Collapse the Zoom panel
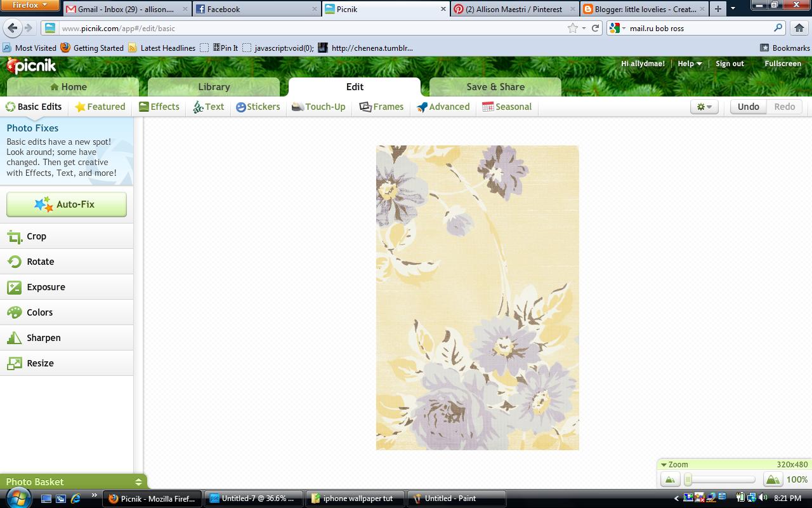The width and height of the screenshot is (812, 508). pyautogui.click(x=664, y=465)
